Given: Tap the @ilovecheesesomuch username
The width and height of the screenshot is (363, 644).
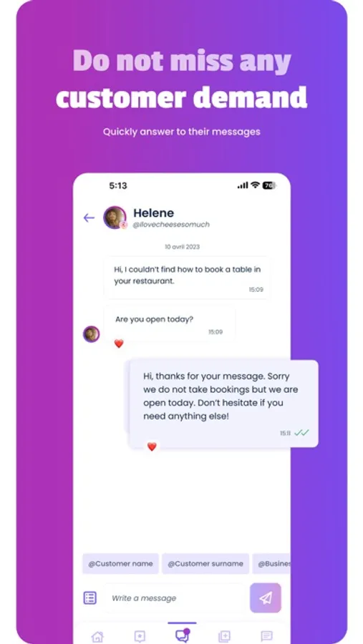Looking at the screenshot, I should [x=171, y=225].
